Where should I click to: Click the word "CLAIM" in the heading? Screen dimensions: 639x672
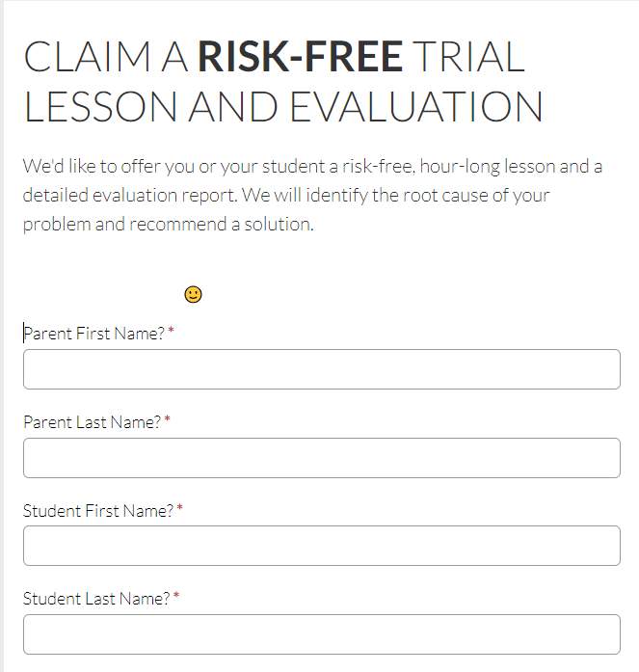(87, 57)
